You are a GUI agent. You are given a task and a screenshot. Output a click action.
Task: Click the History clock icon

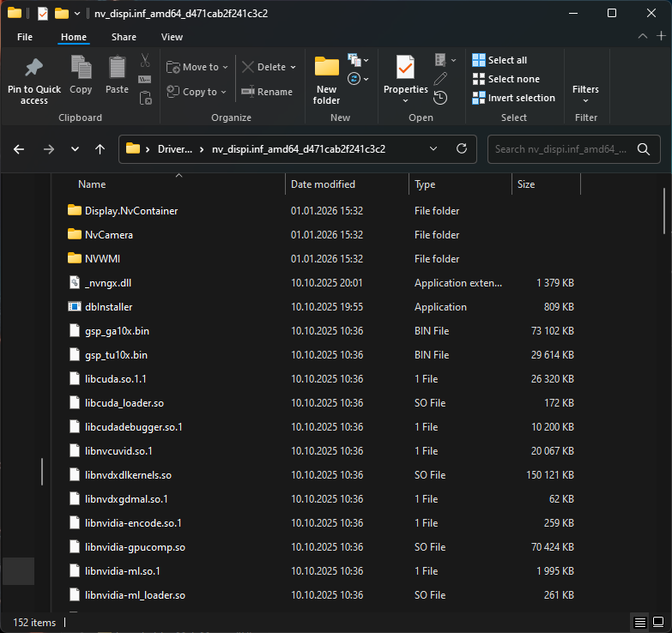(x=440, y=98)
